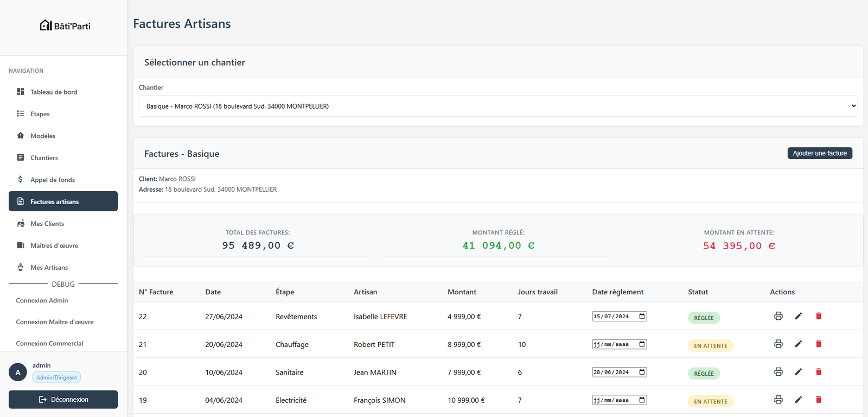Edit invoice 20 with the pencil icon
The width and height of the screenshot is (868, 417).
pos(798,372)
